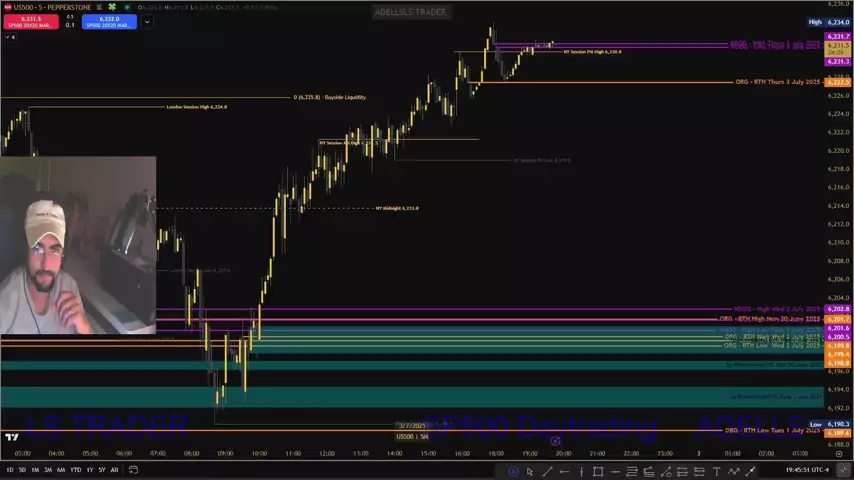The height and width of the screenshot is (480, 854).
Task: Open the go-to-date calendar icon
Action: coord(133,469)
